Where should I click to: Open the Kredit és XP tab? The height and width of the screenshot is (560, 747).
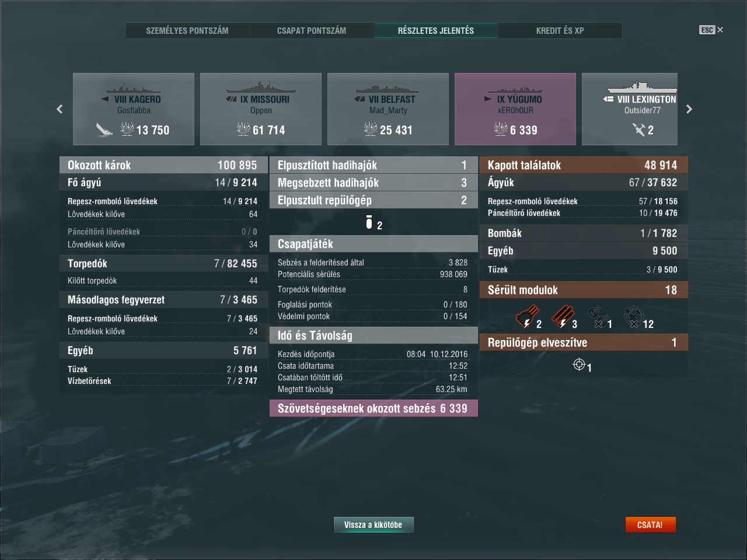pos(560,30)
